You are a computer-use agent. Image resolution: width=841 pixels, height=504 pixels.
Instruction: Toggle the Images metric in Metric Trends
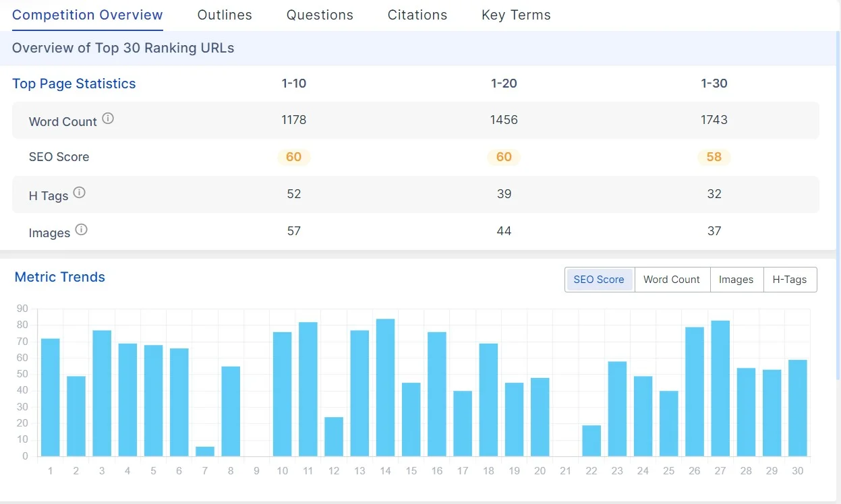736,279
